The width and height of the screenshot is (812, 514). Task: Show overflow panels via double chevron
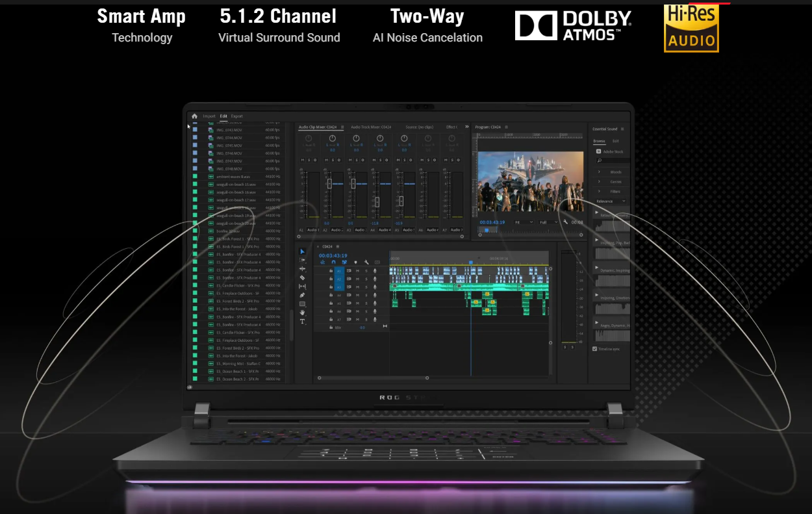point(466,127)
